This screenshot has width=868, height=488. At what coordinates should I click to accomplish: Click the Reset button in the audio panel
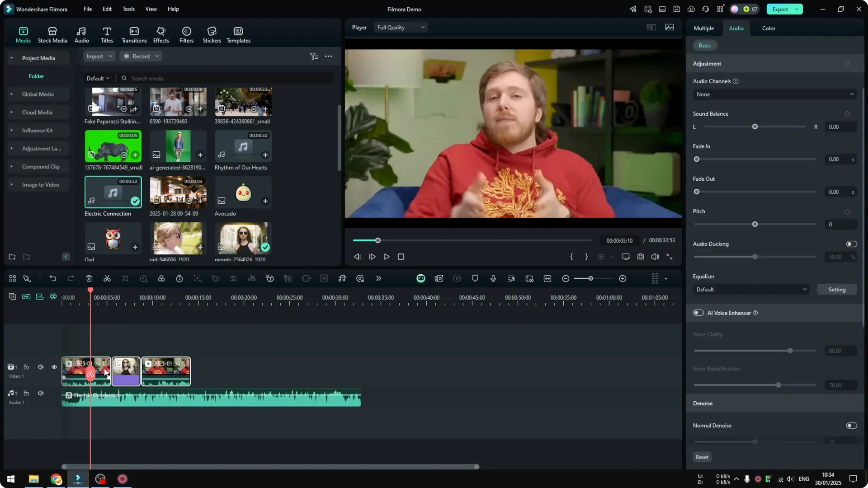[702, 457]
